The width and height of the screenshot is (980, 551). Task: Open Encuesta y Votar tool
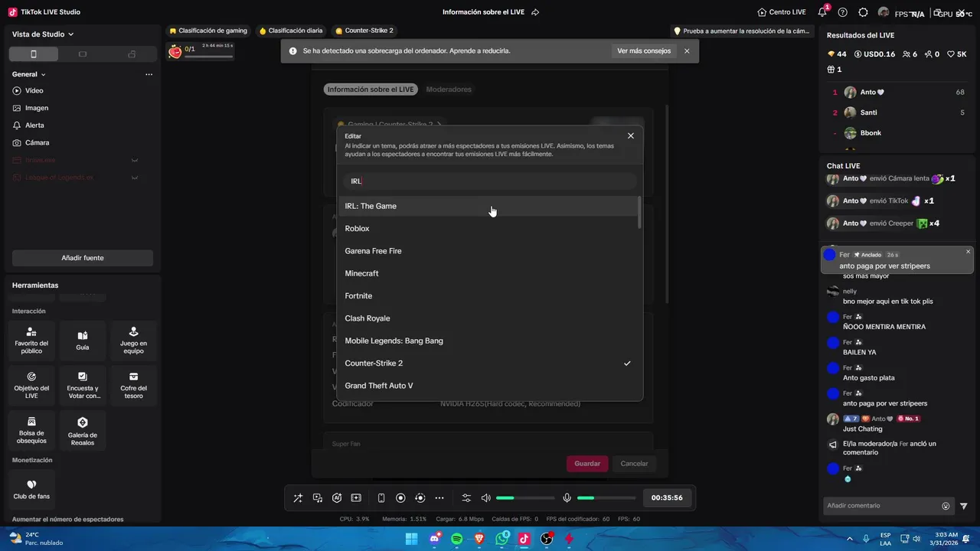[x=83, y=386]
